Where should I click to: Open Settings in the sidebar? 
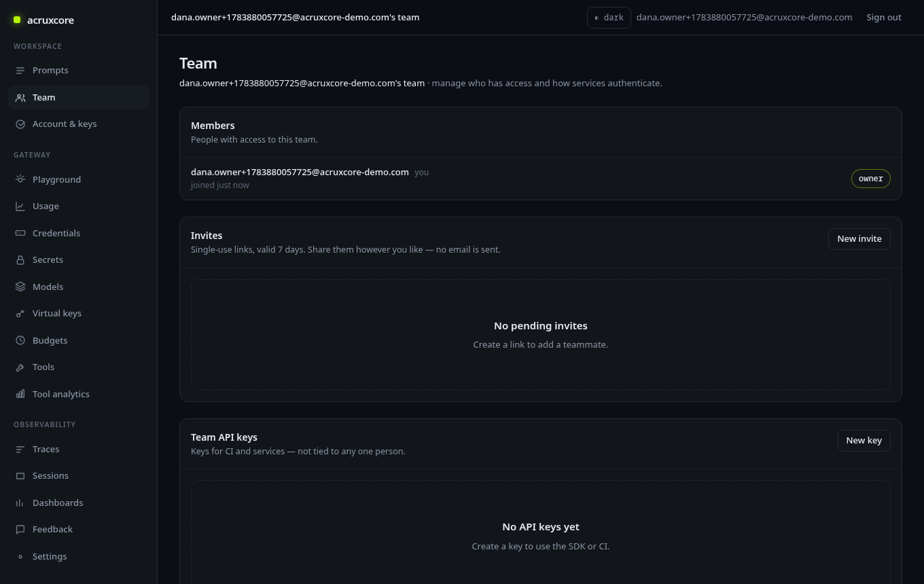(x=78, y=557)
